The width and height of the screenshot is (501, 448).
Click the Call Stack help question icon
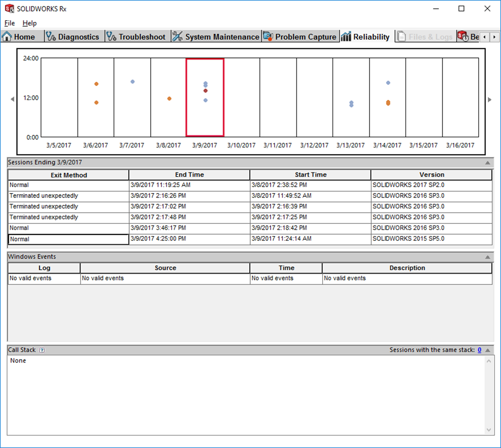click(42, 350)
